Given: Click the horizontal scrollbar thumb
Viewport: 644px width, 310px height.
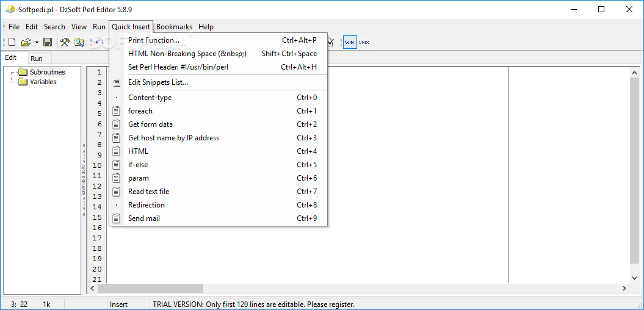Looking at the screenshot, I should point(150,289).
